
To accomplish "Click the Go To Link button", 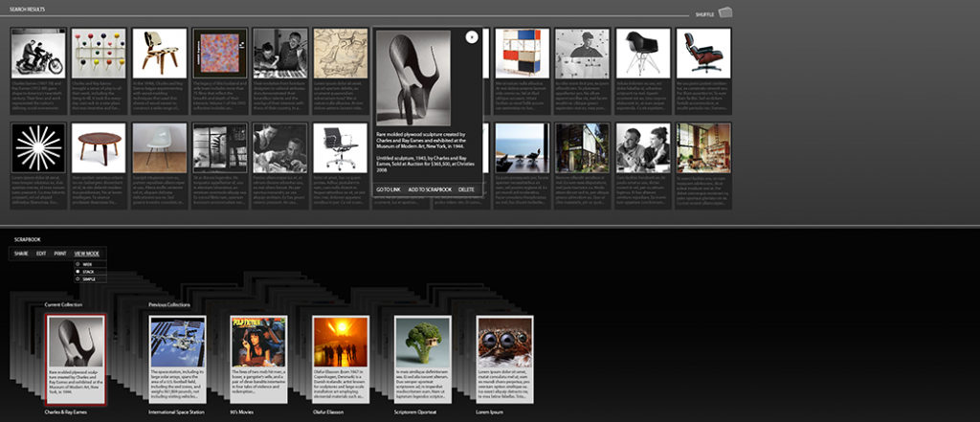I will pos(389,189).
